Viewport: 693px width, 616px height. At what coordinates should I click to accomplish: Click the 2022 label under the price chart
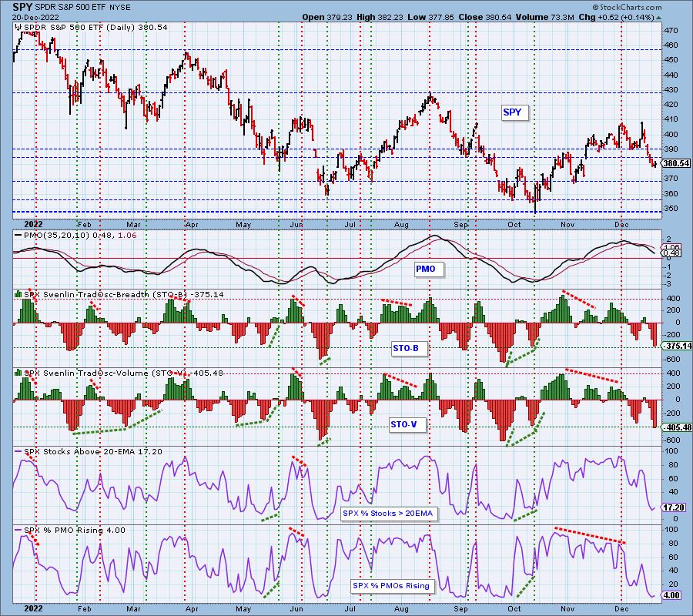point(34,224)
